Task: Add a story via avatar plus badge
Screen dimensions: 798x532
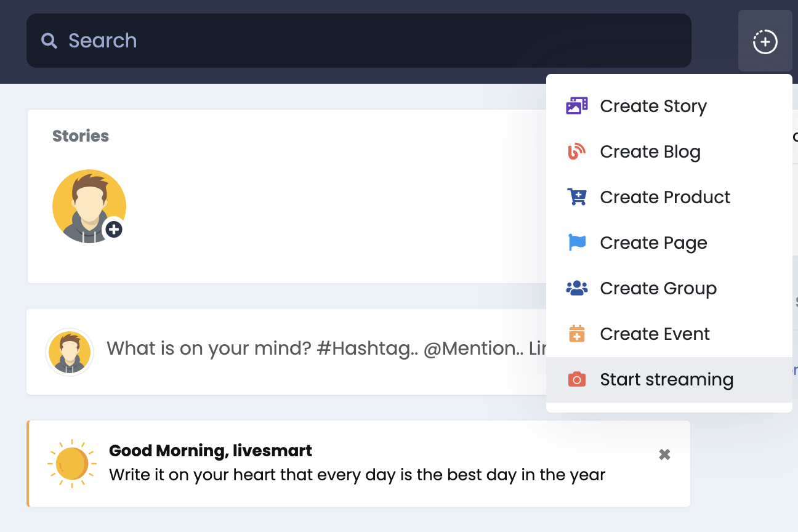Action: click(114, 230)
